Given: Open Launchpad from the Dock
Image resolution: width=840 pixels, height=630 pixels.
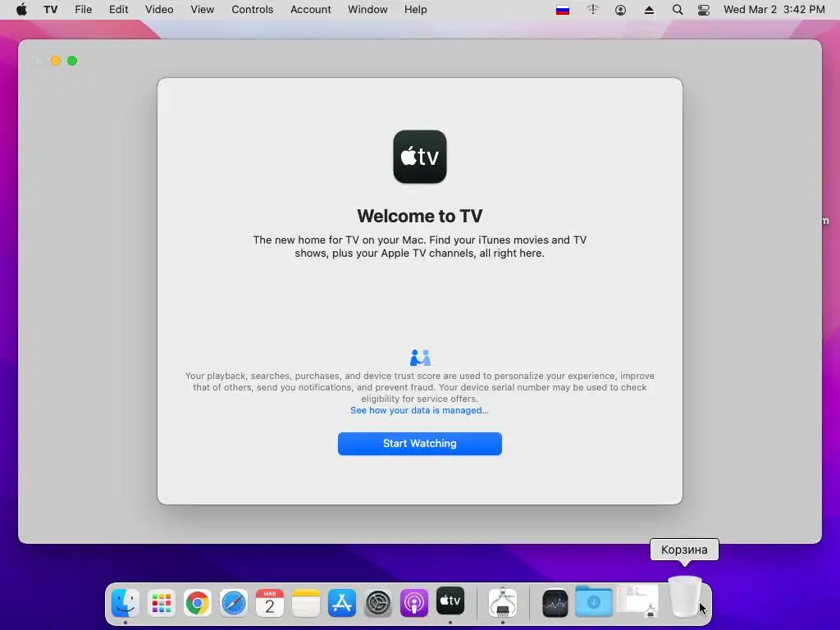Looking at the screenshot, I should click(162, 603).
